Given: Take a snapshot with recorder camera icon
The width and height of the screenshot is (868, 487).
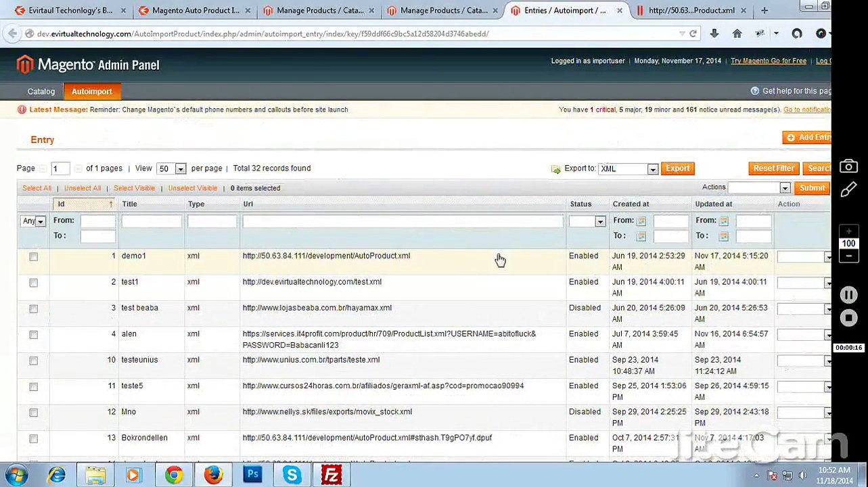Looking at the screenshot, I should [848, 166].
